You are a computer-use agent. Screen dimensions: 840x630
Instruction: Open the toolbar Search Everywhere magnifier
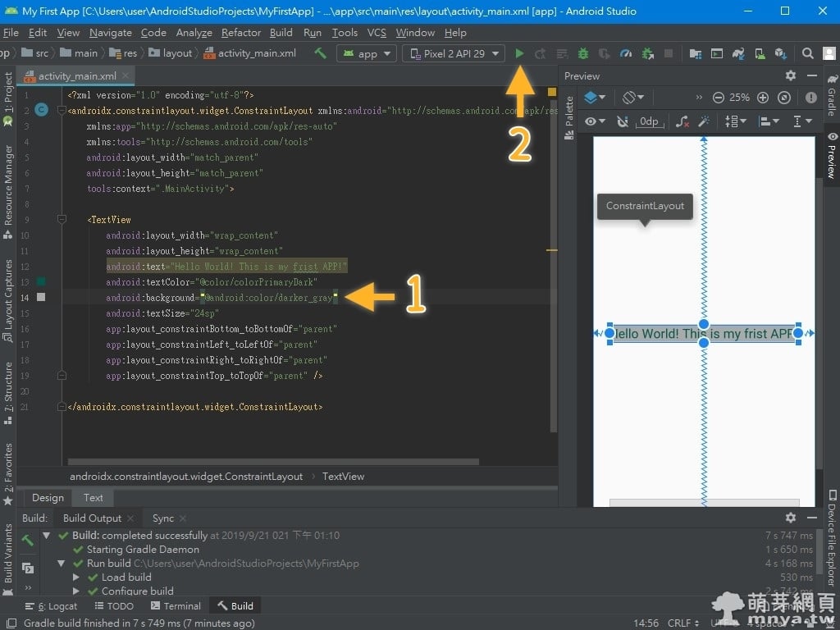[808, 53]
